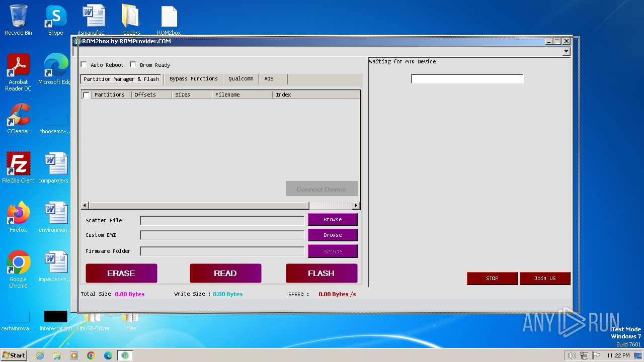
Task: Click the Scatter File path field
Action: tap(222, 220)
